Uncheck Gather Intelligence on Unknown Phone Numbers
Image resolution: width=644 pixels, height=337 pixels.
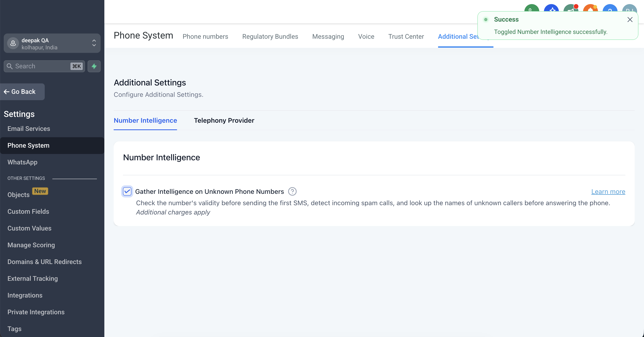(127, 192)
